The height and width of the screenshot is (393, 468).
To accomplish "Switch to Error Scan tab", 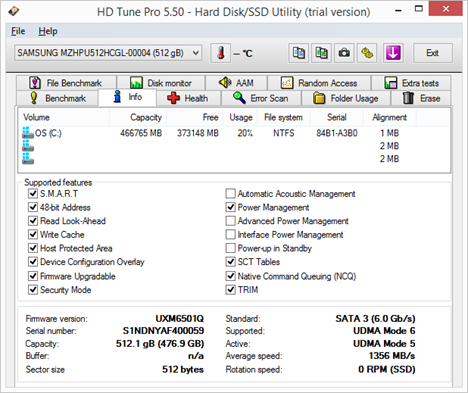I will tap(261, 98).
